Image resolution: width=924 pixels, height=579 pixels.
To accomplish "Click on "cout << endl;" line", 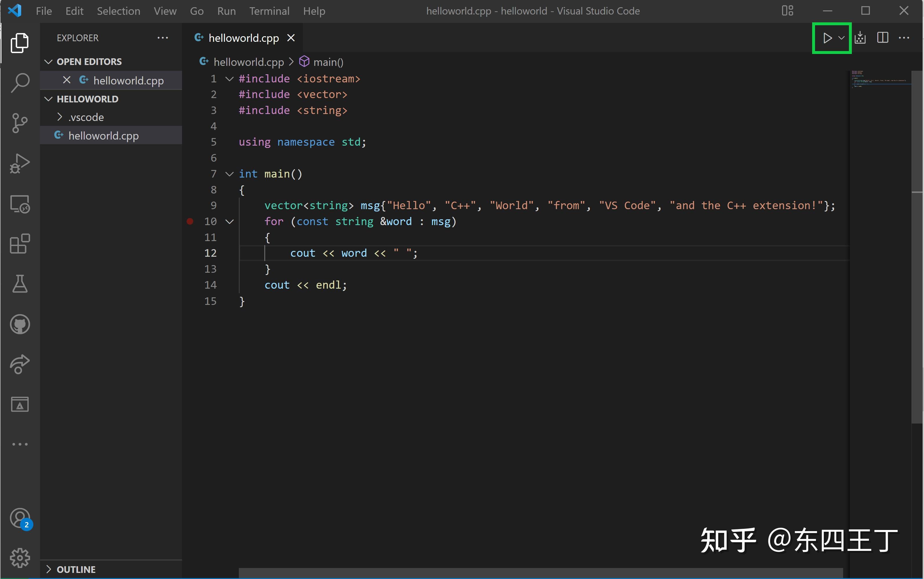I will click(x=306, y=285).
